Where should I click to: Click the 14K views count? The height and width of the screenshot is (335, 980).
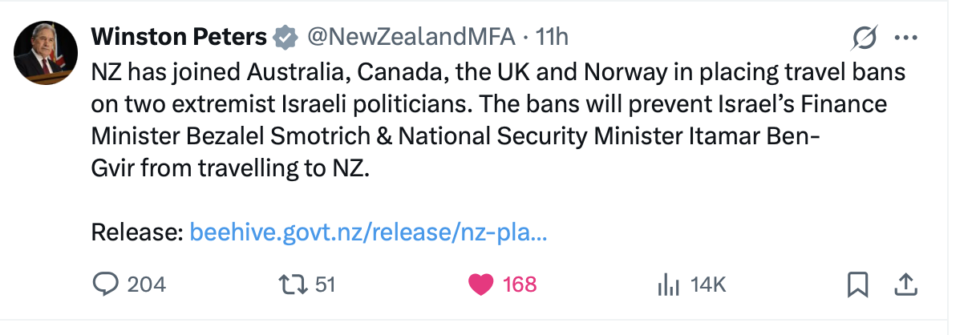(707, 284)
